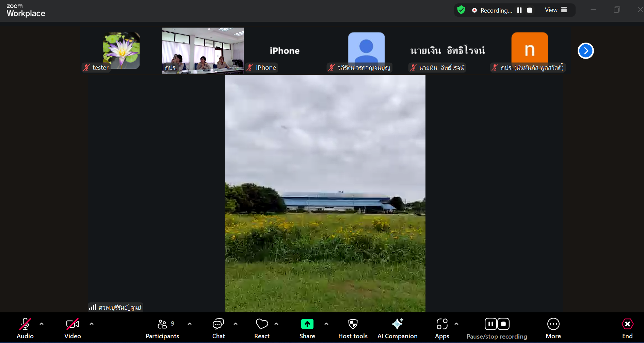Expand chat options arrow
This screenshot has height=343, width=644.
click(x=236, y=324)
